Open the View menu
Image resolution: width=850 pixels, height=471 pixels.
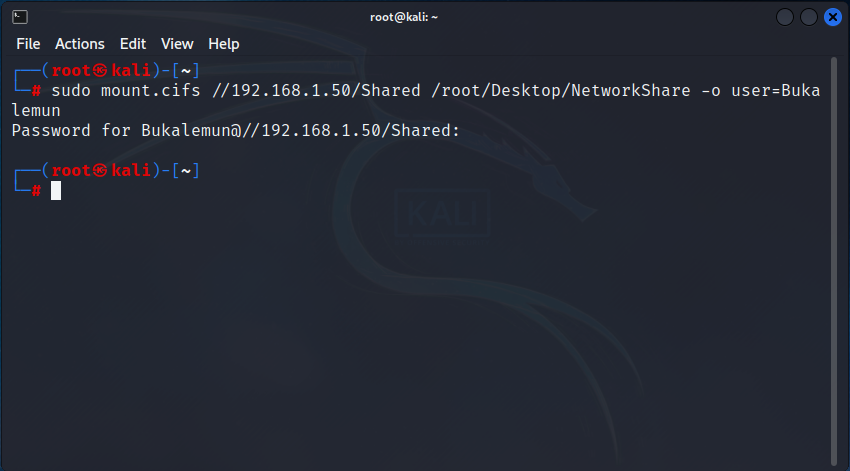(177, 44)
